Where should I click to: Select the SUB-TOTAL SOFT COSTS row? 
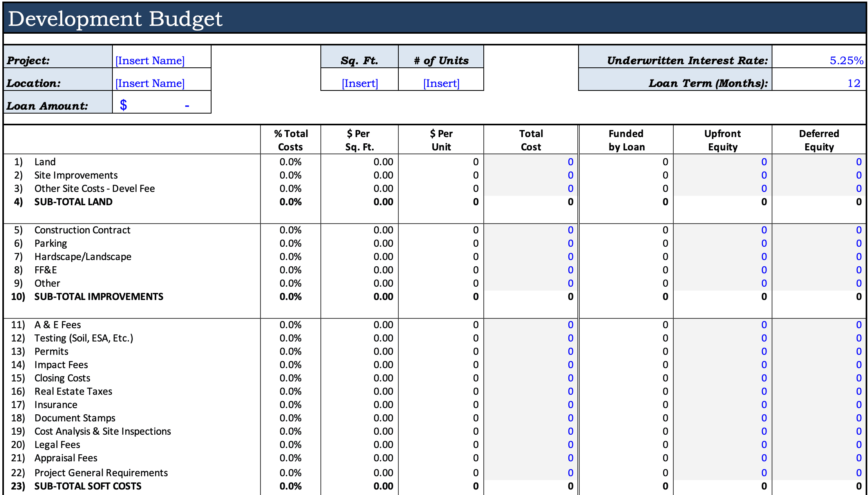pyautogui.click(x=87, y=486)
